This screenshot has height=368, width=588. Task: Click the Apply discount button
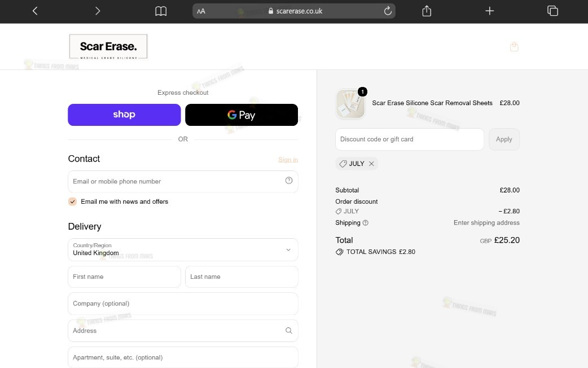click(504, 139)
